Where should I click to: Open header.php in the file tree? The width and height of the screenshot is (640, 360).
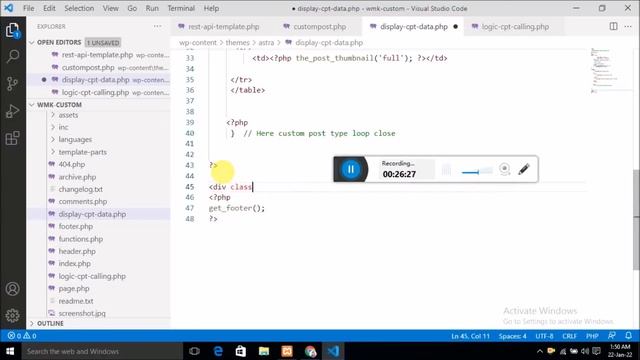point(77,251)
